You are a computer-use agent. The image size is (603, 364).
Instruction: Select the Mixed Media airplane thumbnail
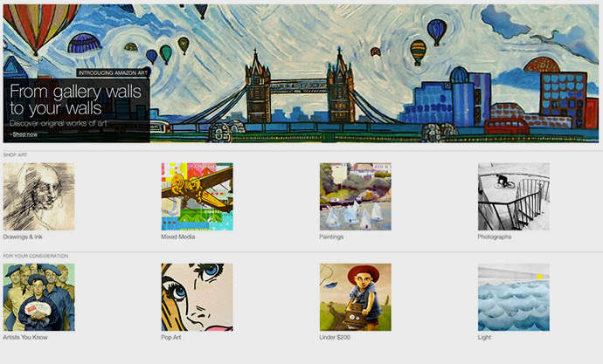click(x=197, y=196)
